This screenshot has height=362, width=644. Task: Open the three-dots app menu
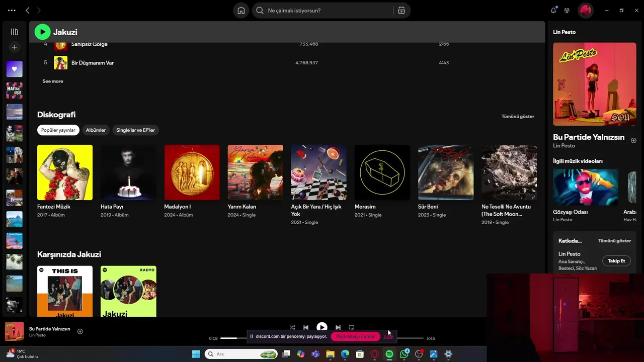(x=12, y=10)
